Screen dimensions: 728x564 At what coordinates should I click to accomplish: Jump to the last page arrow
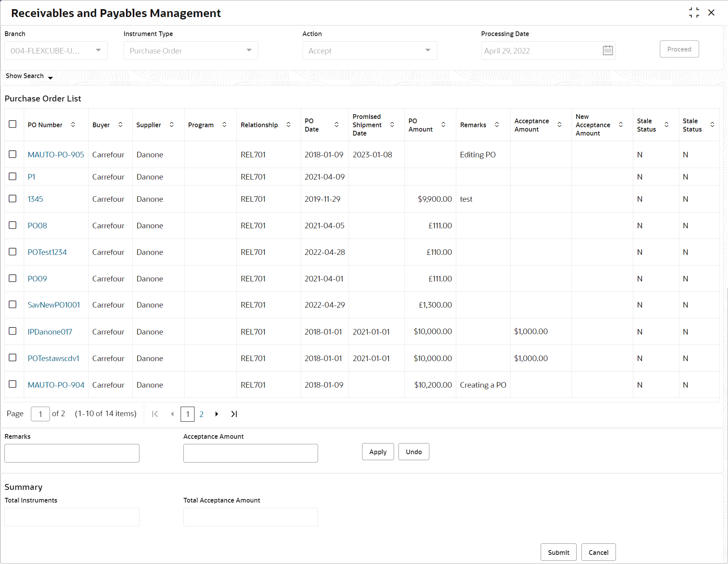[234, 414]
